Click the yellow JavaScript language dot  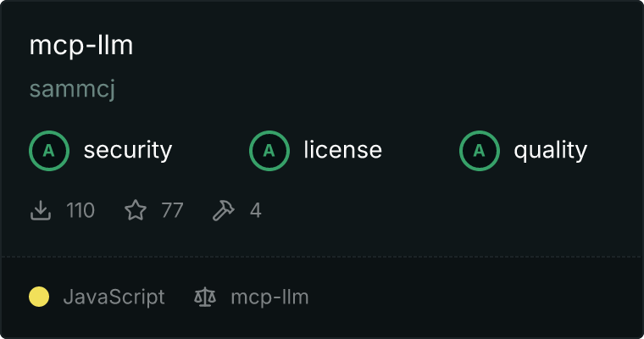[x=39, y=297]
